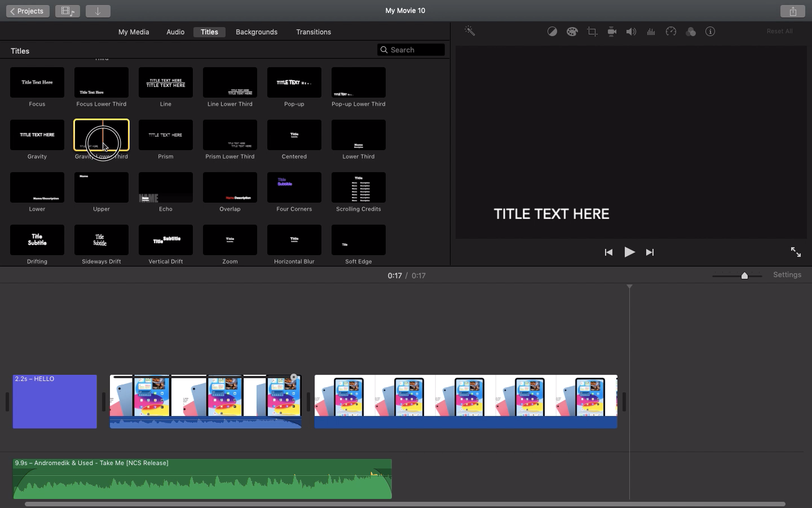This screenshot has height=508, width=812.
Task: Click Reset All adjustments
Action: click(x=779, y=32)
